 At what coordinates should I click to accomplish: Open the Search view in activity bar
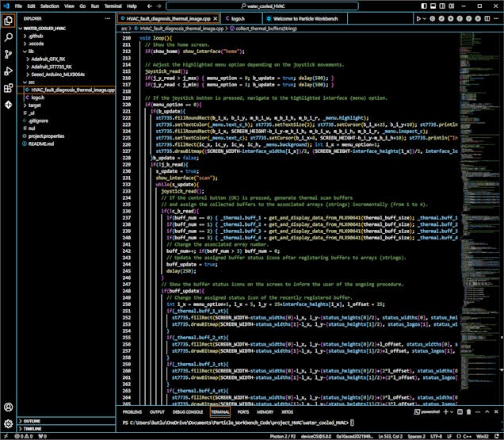click(9, 37)
